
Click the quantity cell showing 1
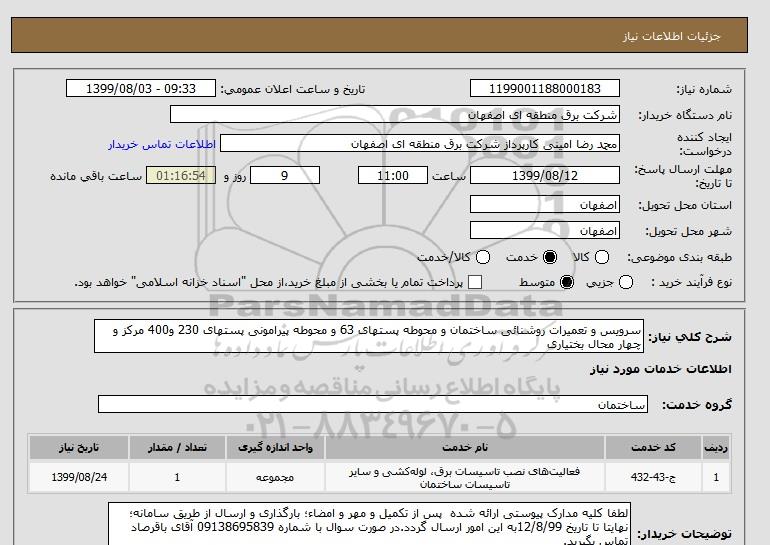pyautogui.click(x=177, y=477)
